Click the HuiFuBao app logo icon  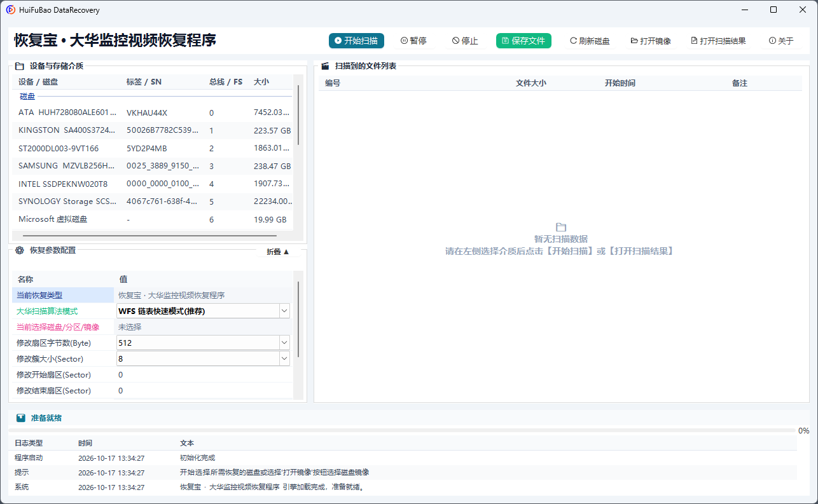tap(11, 10)
